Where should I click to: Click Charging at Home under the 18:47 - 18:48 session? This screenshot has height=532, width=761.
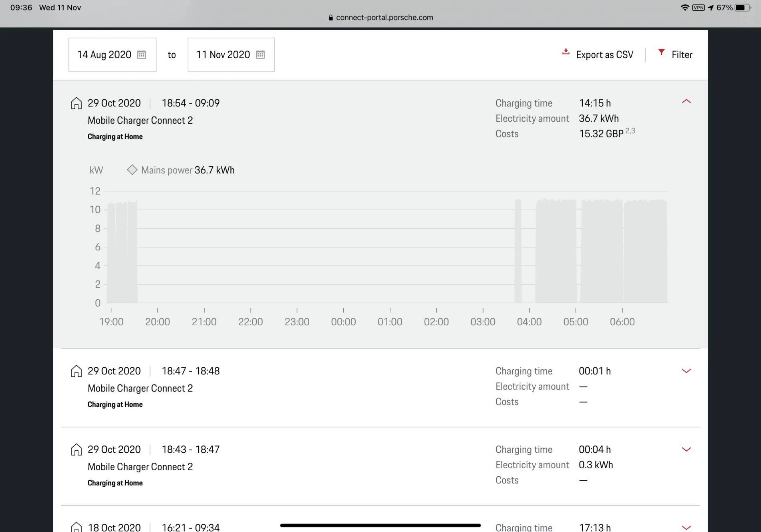coord(115,405)
